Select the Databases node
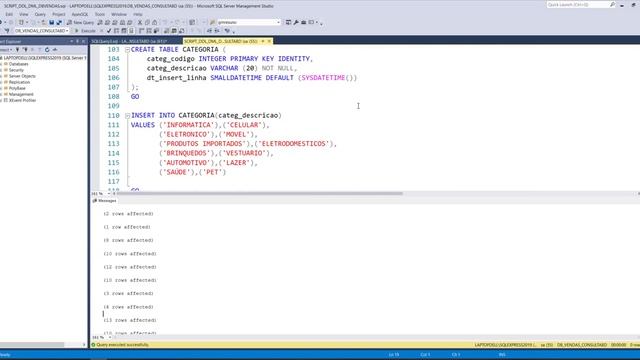 pos(18,64)
